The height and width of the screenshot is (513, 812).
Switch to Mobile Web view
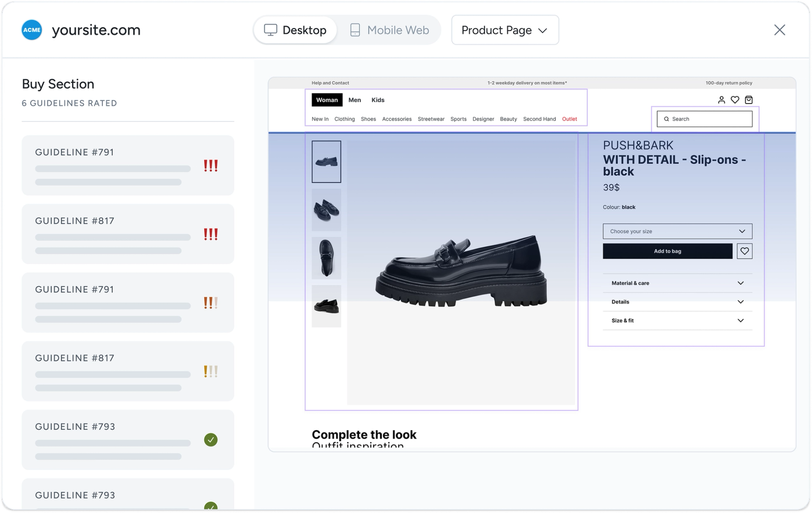(390, 30)
